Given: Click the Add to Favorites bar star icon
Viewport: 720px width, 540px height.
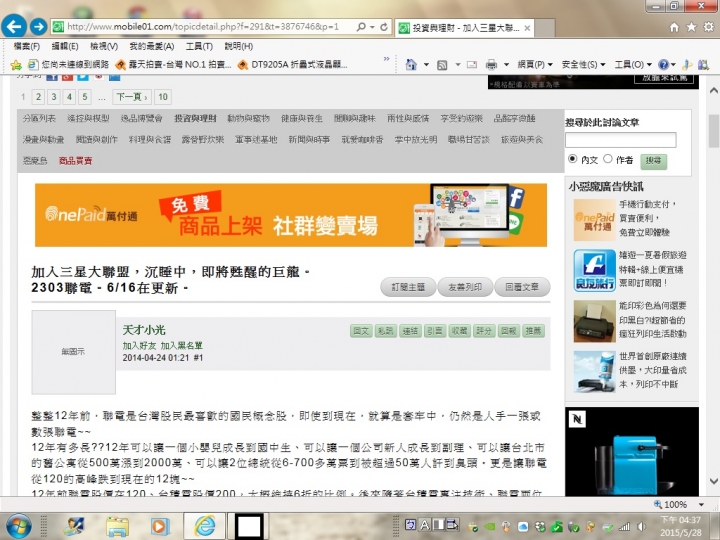Looking at the screenshot, I should pyautogui.click(x=16, y=65).
